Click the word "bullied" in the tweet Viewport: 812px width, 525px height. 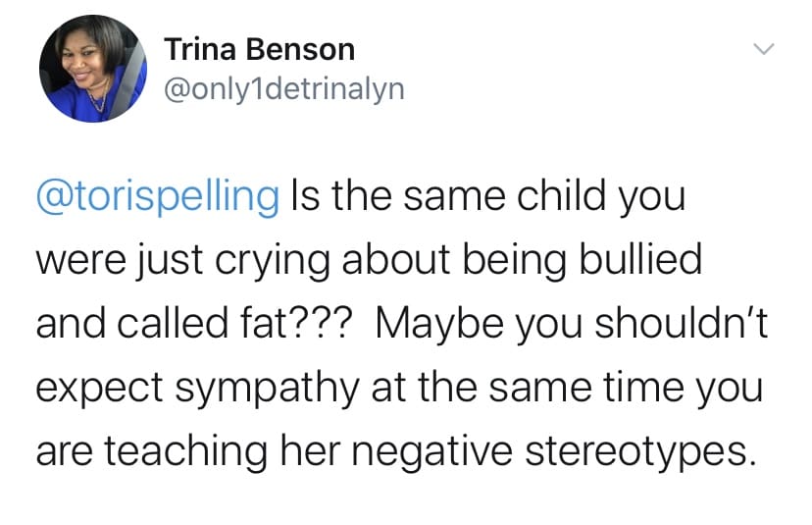[x=640, y=259]
